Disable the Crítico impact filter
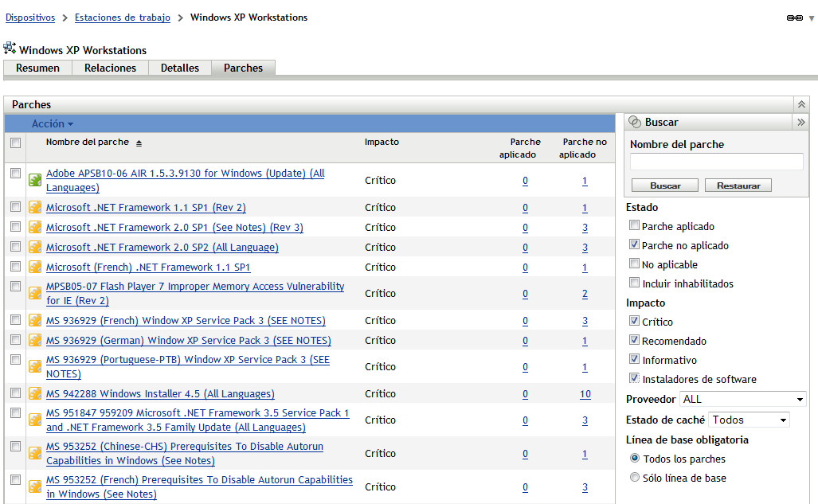This screenshot has height=504, width=818. 634,322
